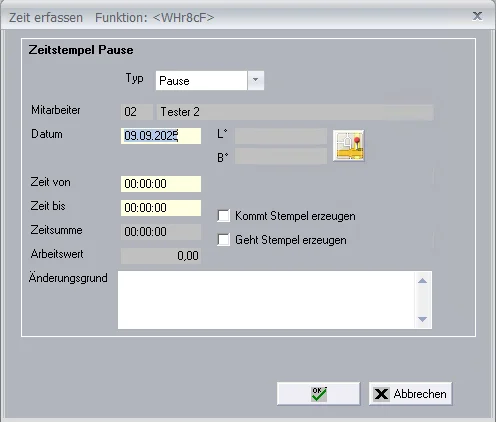Click the black X icon beside Abbrechen
The height and width of the screenshot is (422, 496).
click(381, 394)
